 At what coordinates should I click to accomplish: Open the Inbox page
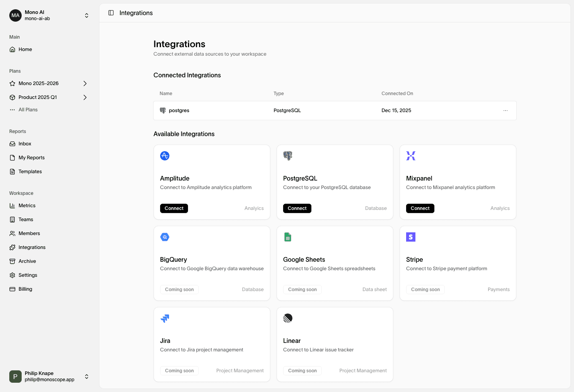click(x=25, y=144)
